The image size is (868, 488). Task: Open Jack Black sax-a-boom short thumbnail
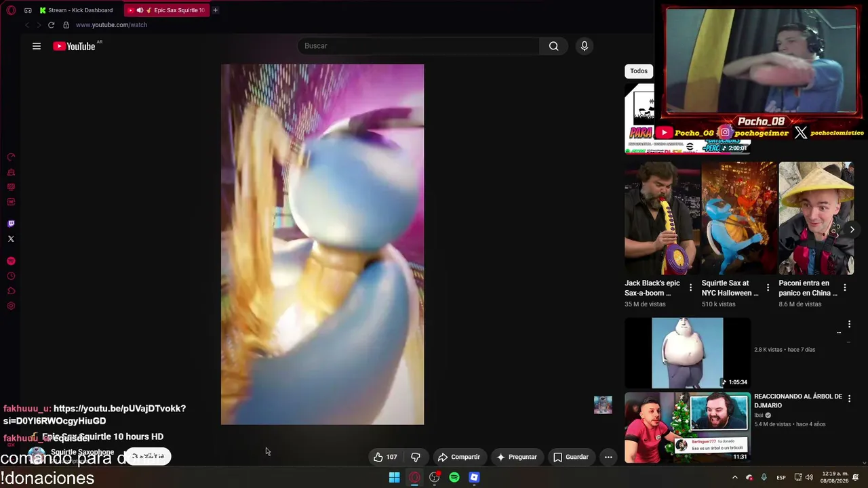tap(662, 218)
